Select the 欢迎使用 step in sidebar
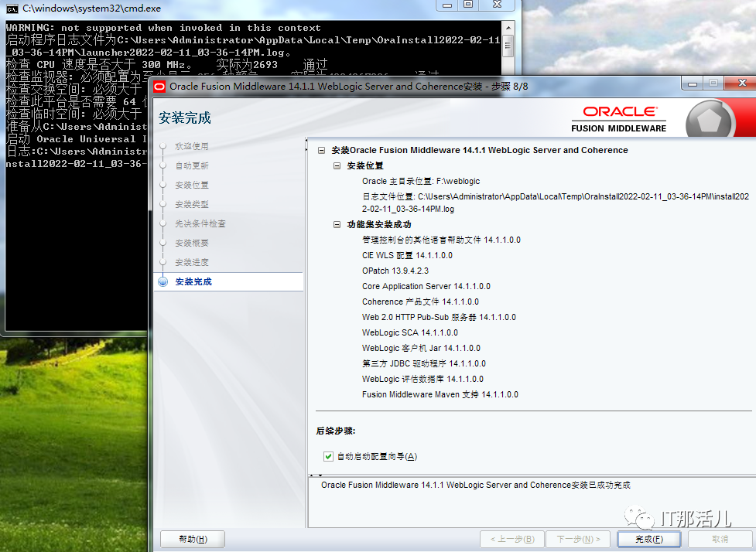Image resolution: width=756 pixels, height=552 pixels. click(192, 146)
